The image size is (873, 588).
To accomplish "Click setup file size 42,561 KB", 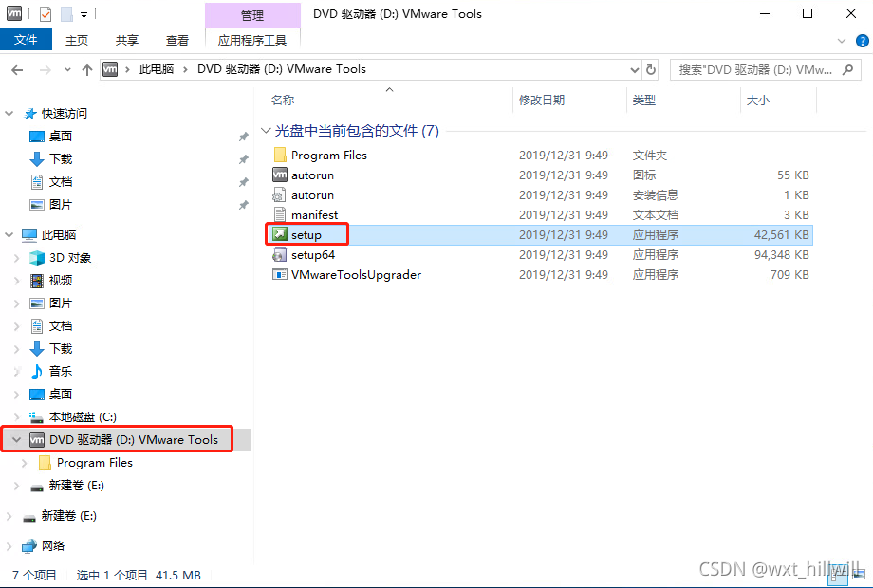I will pyautogui.click(x=781, y=235).
